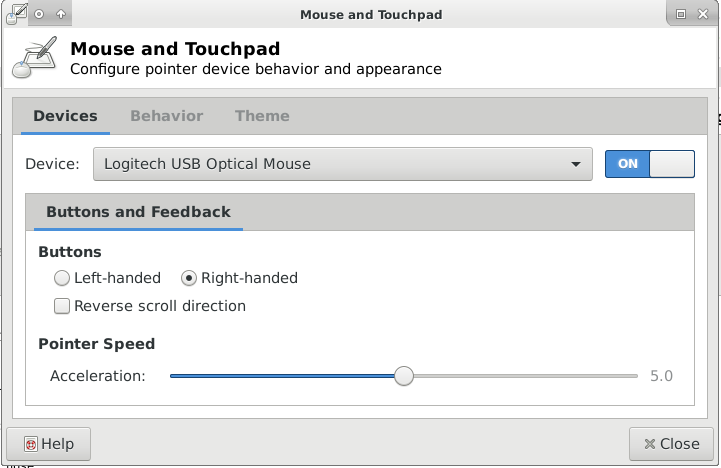The height and width of the screenshot is (468, 721).
Task: Click the title bar close X icon
Action: (x=703, y=14)
